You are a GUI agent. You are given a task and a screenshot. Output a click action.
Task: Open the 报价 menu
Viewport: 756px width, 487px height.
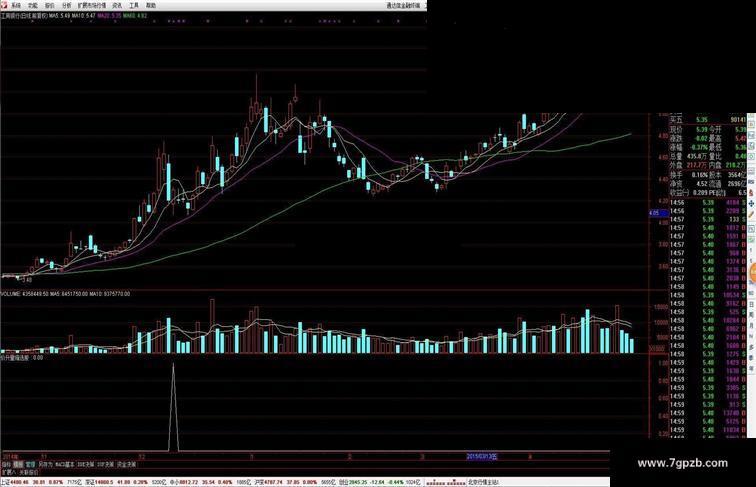[50, 6]
